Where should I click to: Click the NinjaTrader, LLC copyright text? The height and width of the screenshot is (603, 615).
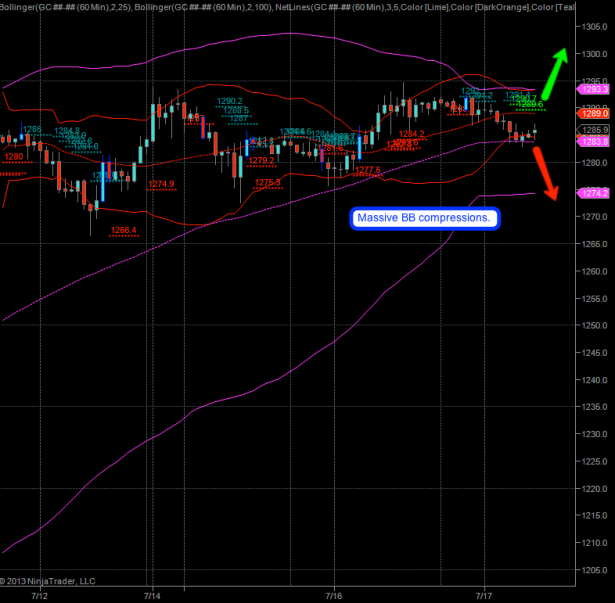47,581
